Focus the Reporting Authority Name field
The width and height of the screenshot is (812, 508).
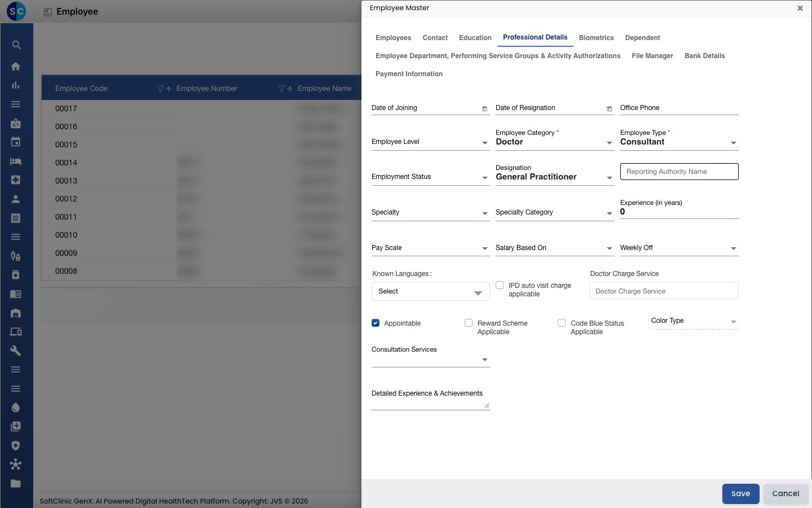coord(679,172)
